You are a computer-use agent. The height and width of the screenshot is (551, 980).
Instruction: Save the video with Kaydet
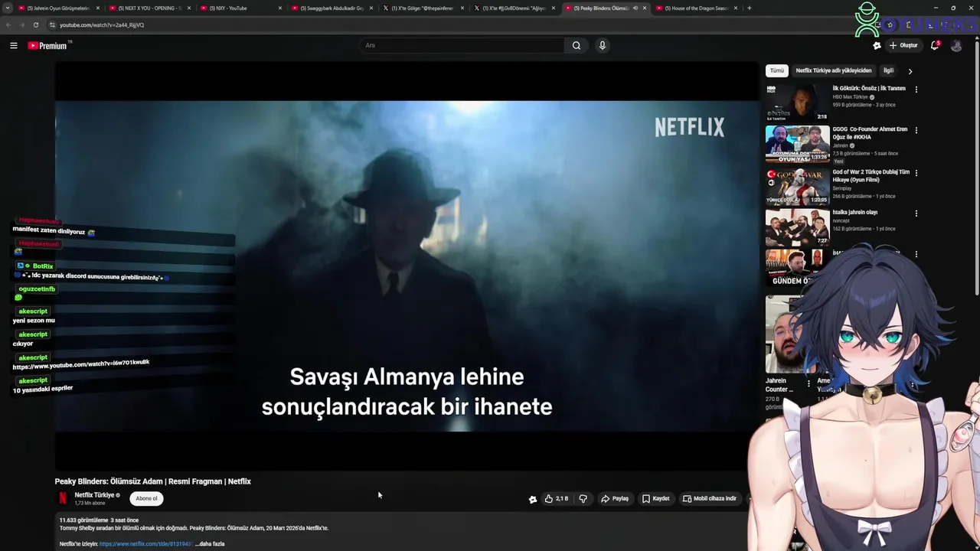click(x=656, y=499)
